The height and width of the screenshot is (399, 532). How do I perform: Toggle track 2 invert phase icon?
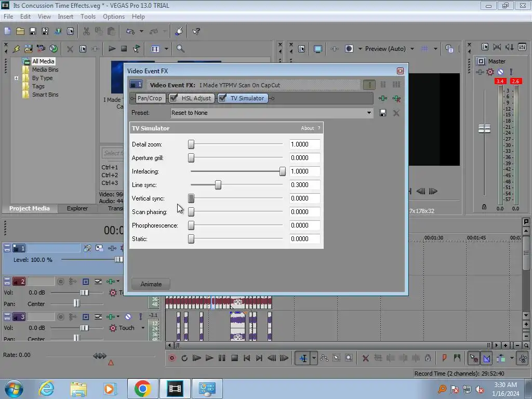coord(98,281)
